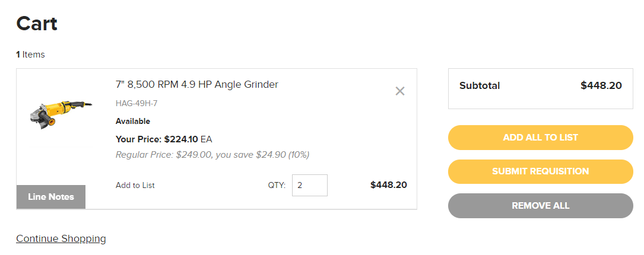
Task: Click the Available stock status text
Action: coord(133,121)
